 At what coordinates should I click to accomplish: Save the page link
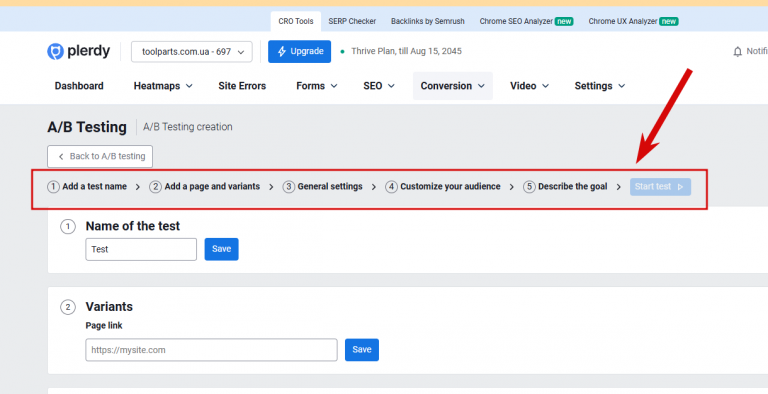pos(361,350)
